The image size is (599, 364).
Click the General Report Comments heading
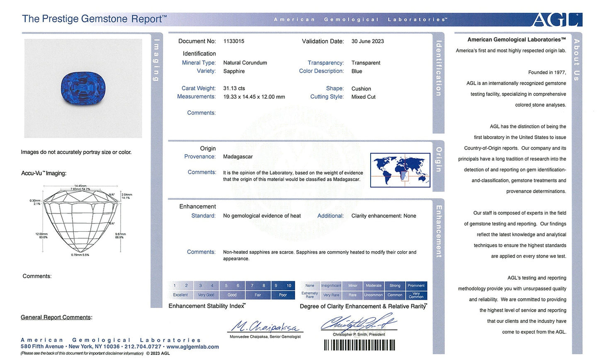[x=56, y=317]
